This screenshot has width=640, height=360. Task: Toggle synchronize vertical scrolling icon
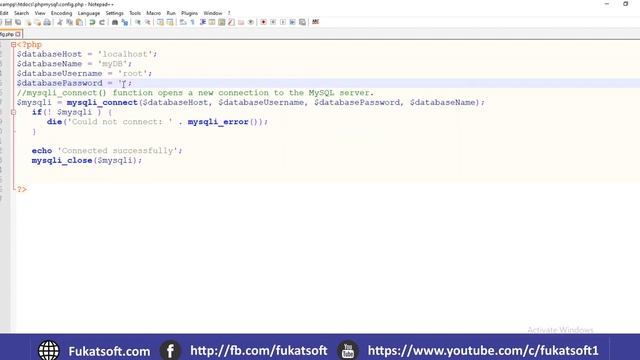click(160, 22)
